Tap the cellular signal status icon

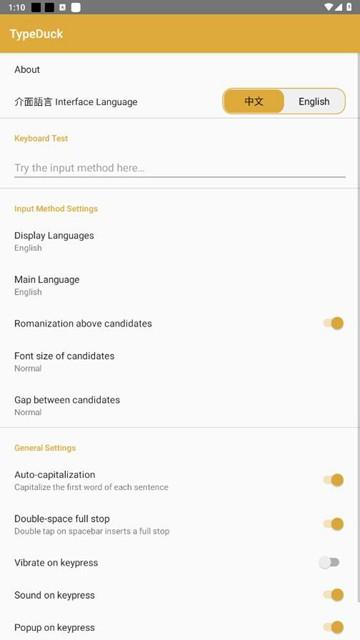click(339, 7)
